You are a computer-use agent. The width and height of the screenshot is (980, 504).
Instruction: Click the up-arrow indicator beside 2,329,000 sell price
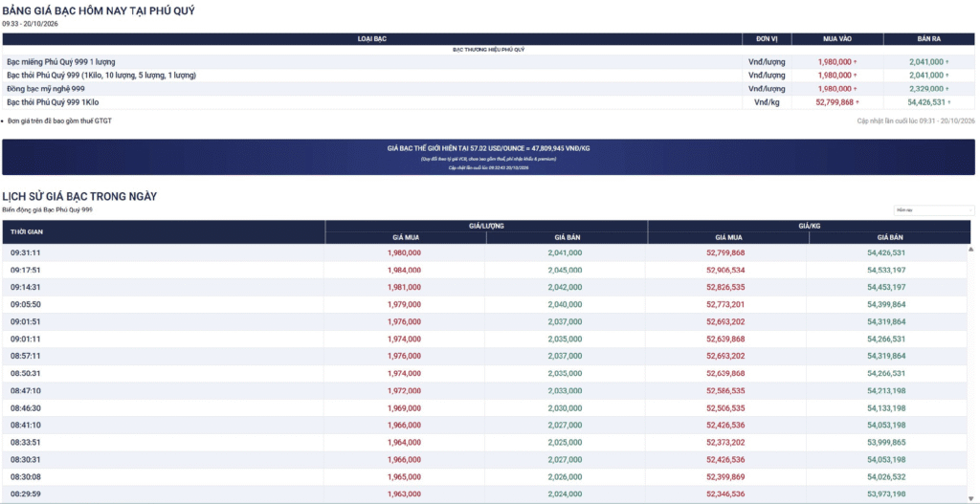click(x=947, y=89)
